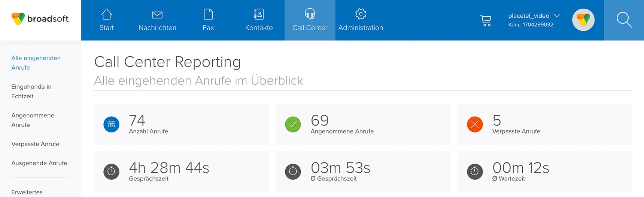Image resolution: width=644 pixels, height=197 pixels.
Task: Open the user profile avatar
Action: [583, 20]
